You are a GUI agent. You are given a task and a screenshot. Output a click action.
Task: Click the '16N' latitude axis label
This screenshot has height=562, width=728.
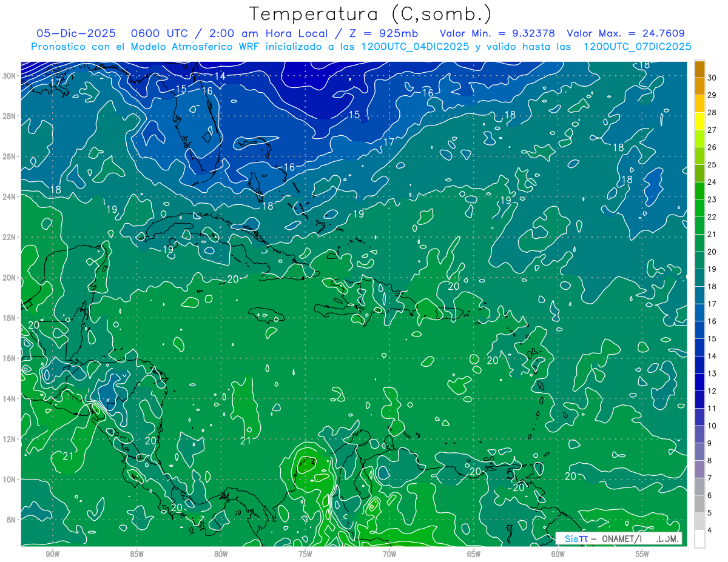tap(10, 358)
